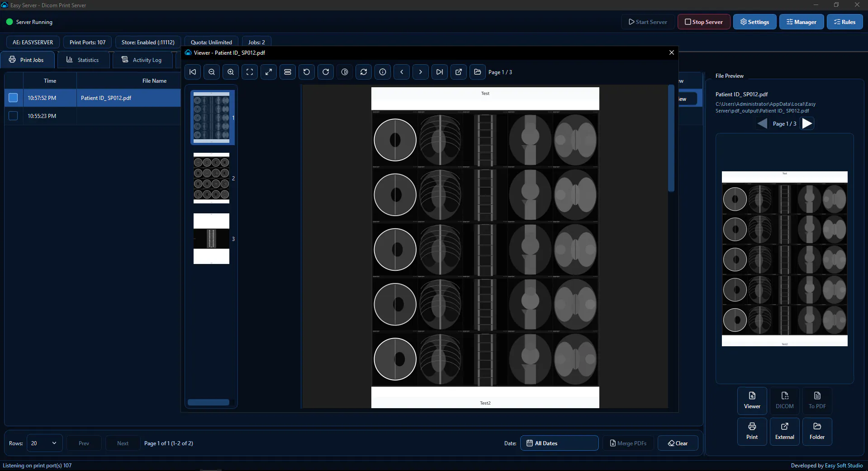
Task: Switch to the Statistics tab
Action: pyautogui.click(x=83, y=60)
